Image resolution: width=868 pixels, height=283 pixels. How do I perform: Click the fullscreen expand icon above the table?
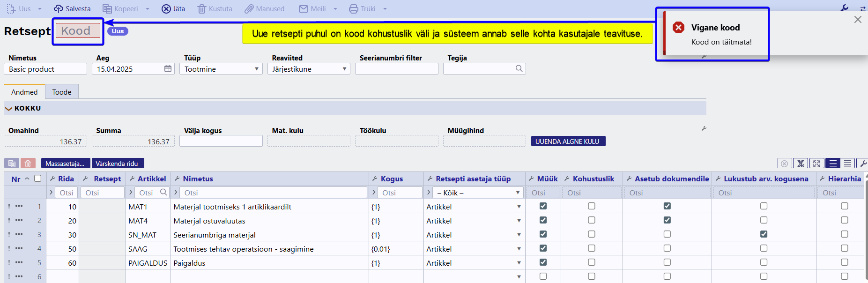[816, 164]
